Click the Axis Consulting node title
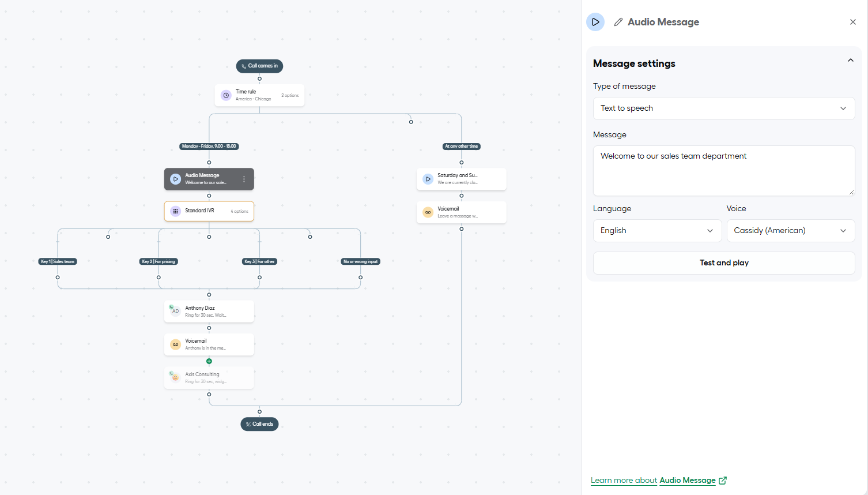Screen dimensions: 868x495 (x=202, y=374)
